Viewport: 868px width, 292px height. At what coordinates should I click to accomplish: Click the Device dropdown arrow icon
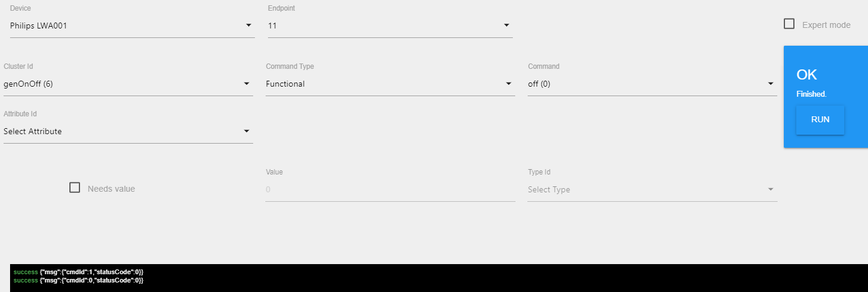click(248, 26)
